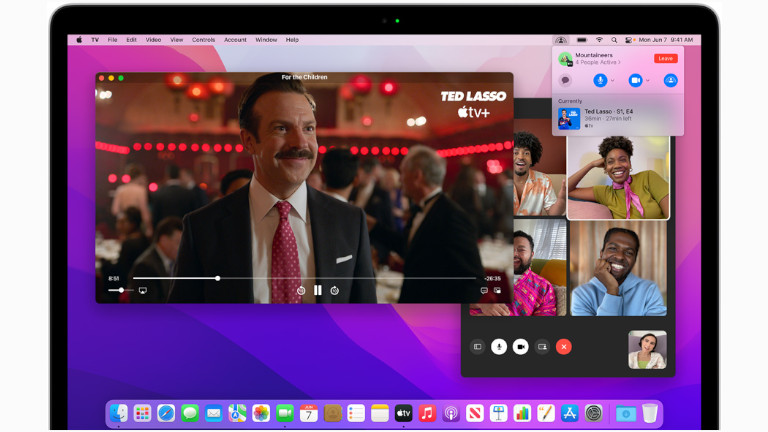Screen dimensions: 768x432
Task: Click the battery status icon
Action: (582, 40)
